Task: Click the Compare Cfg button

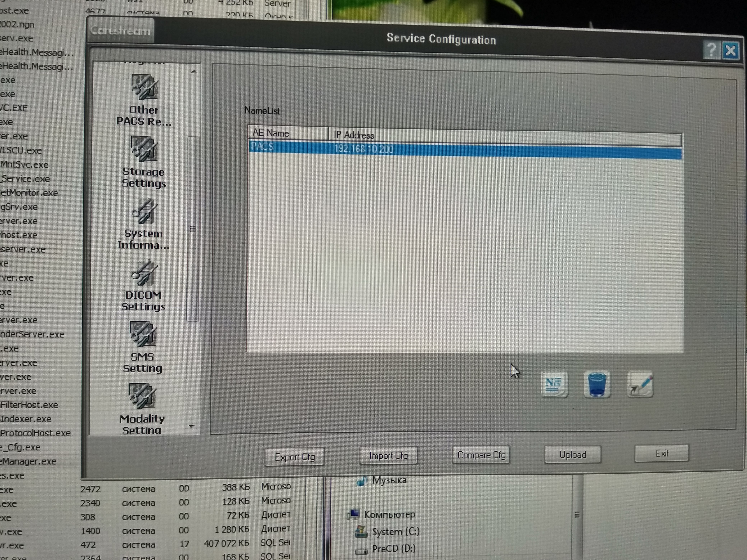Action: pos(481,455)
